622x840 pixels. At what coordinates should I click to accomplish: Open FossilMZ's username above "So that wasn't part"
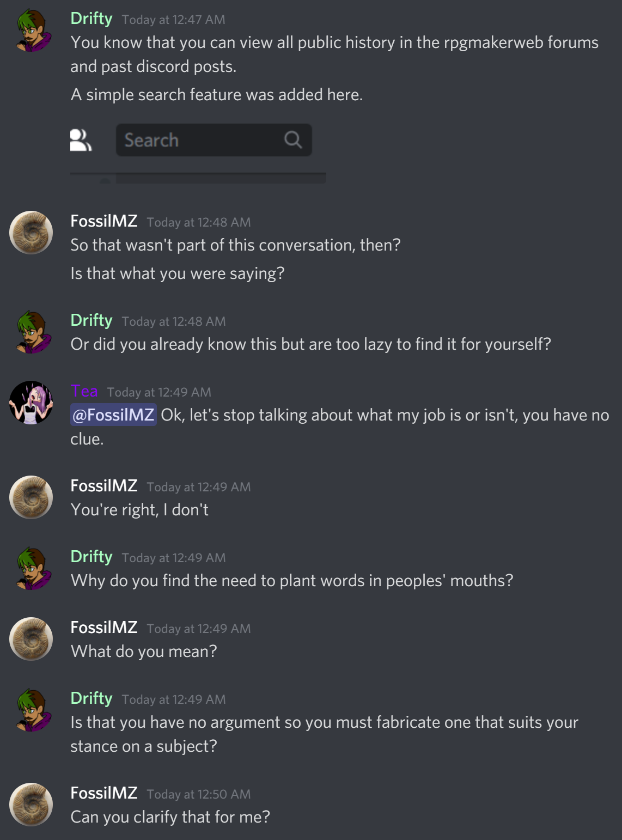click(104, 221)
